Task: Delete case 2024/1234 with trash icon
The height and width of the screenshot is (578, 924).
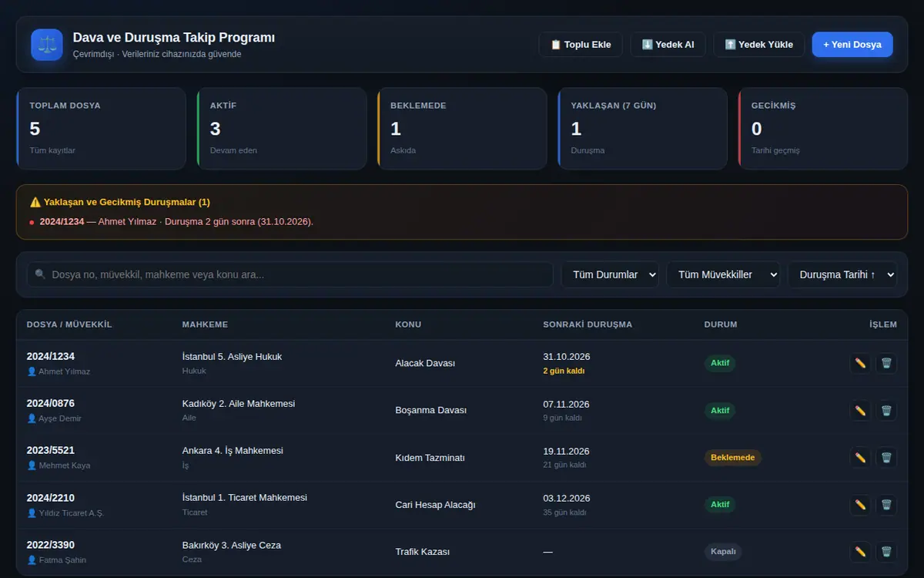Action: pos(886,363)
